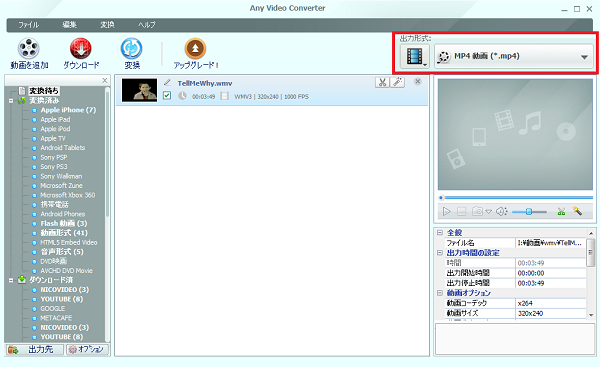Click the snapshot camera icon under preview
This screenshot has width=600, height=367.
point(477,211)
